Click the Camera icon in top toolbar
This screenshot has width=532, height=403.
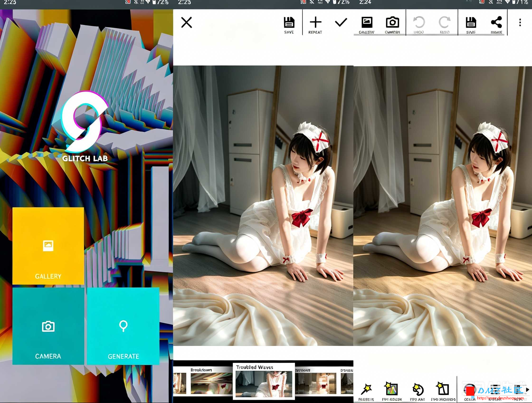(392, 25)
